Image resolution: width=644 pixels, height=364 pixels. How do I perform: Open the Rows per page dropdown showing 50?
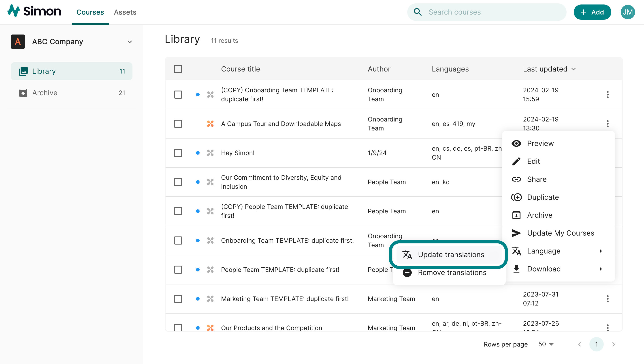[545, 344]
